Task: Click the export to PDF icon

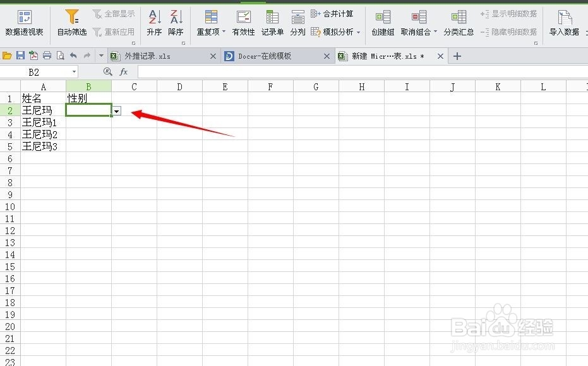Action: tap(33, 56)
